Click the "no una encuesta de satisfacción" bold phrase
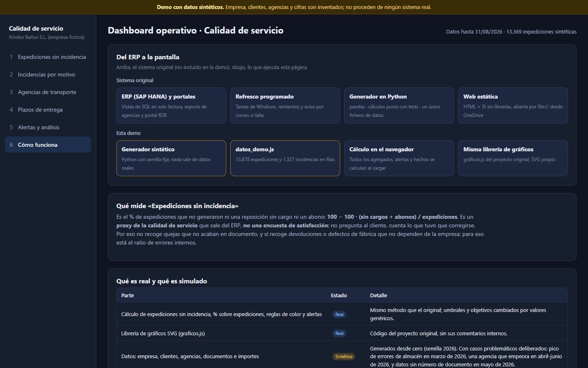 285,225
